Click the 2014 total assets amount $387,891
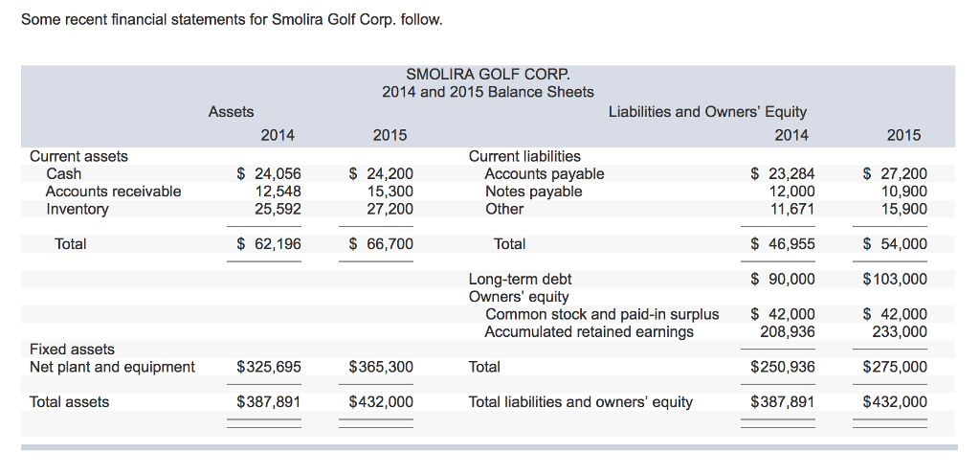Image resolution: width=980 pixels, height=475 pixels. click(269, 402)
